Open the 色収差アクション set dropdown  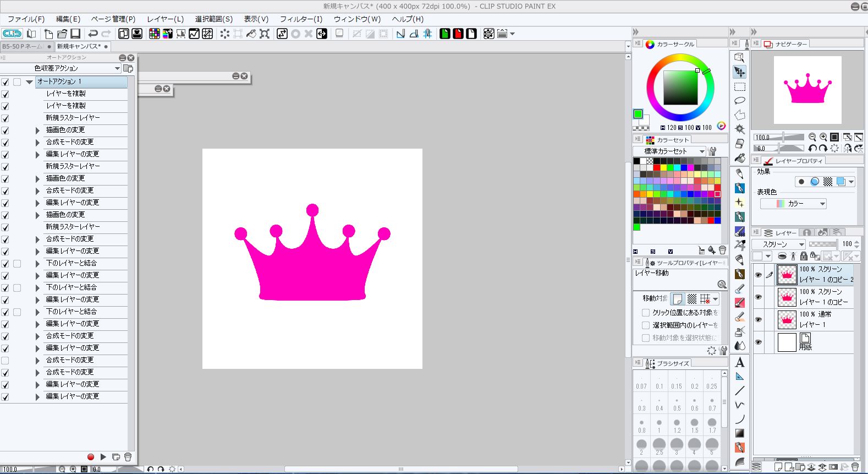click(117, 68)
